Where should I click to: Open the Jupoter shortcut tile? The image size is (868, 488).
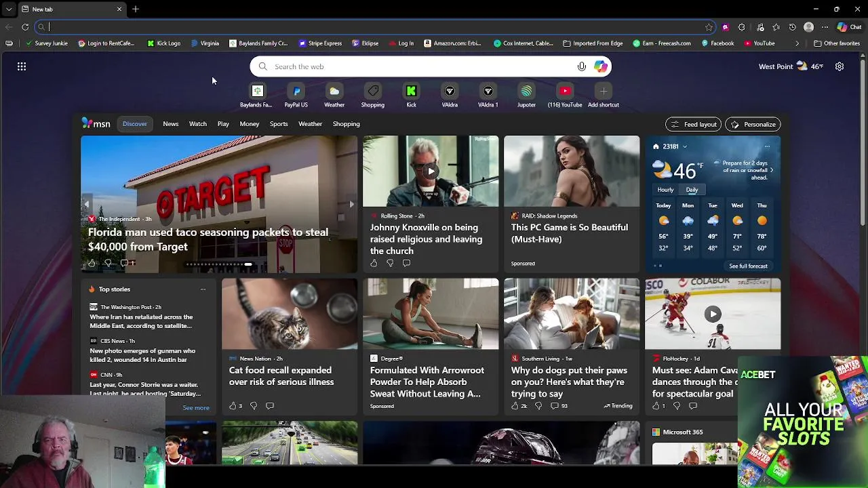pyautogui.click(x=526, y=96)
